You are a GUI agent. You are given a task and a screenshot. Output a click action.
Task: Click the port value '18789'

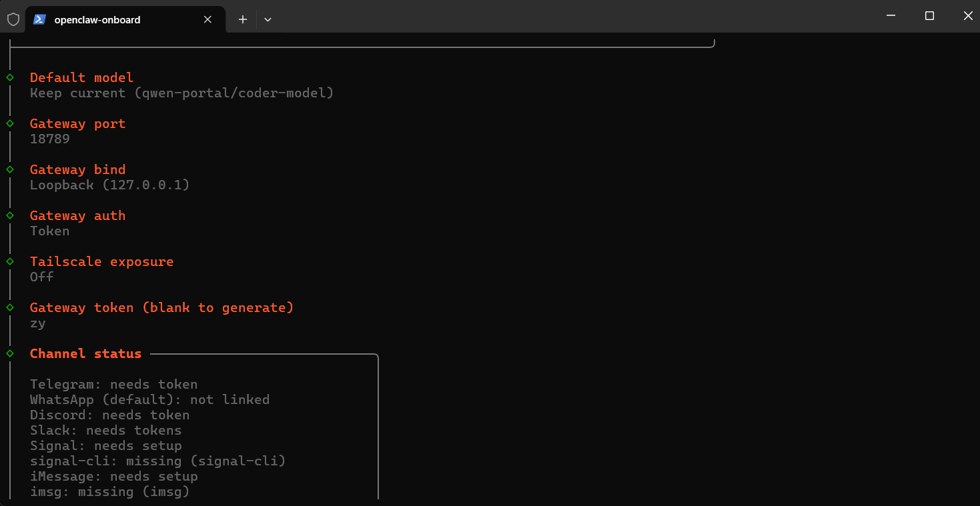(50, 139)
